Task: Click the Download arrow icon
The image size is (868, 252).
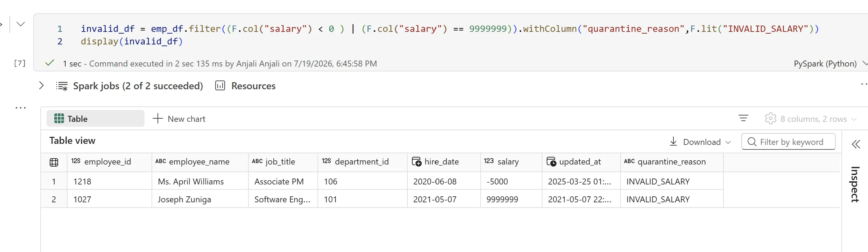Action: click(673, 141)
